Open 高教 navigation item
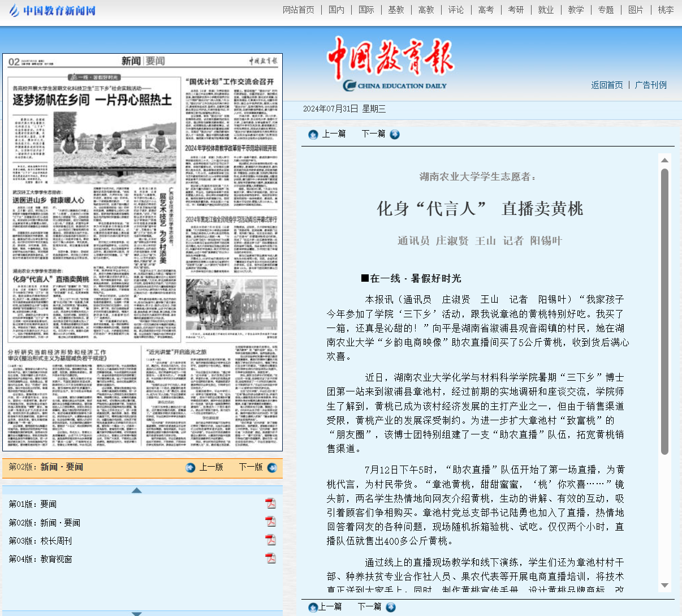The image size is (682, 616). coord(426,10)
